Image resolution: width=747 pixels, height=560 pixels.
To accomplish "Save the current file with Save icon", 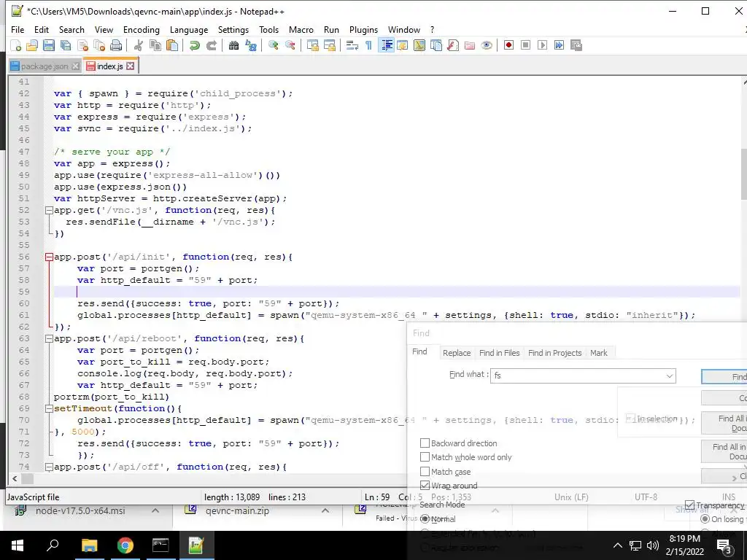I will tap(49, 45).
